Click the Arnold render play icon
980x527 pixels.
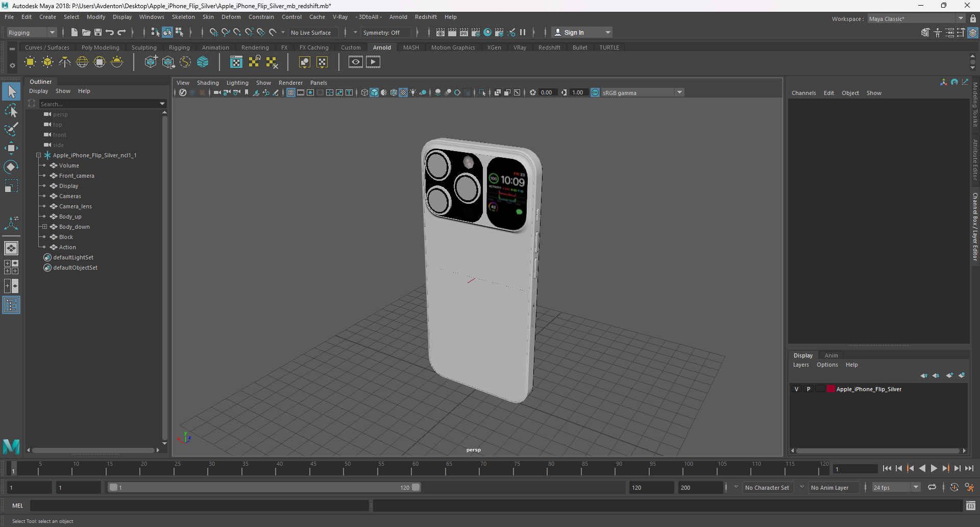[x=373, y=62]
